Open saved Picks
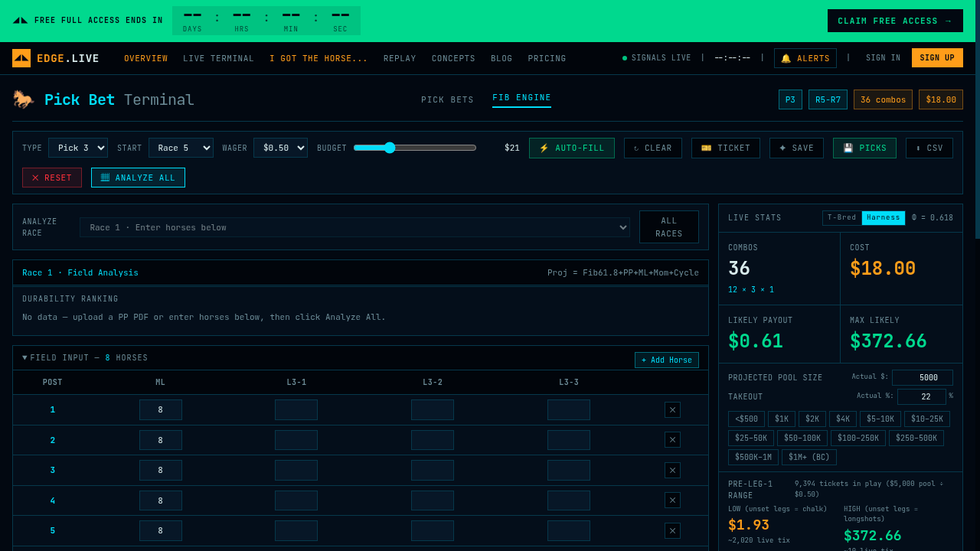This screenshot has width=980, height=551. click(x=864, y=148)
